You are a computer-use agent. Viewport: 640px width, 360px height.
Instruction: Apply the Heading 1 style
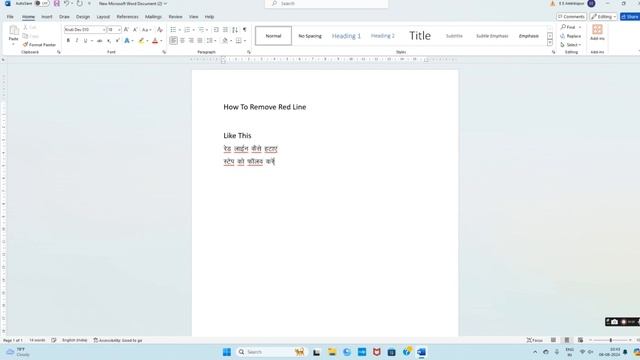tap(346, 36)
